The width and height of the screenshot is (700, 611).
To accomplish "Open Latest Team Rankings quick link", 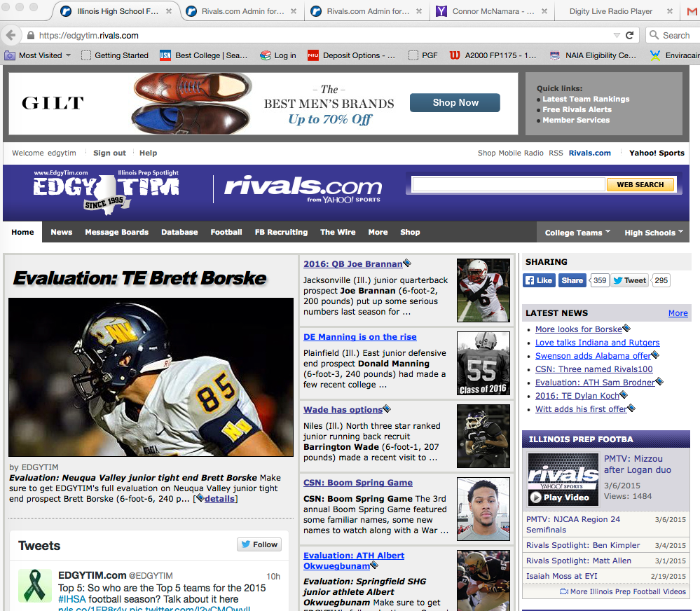I will (x=586, y=99).
